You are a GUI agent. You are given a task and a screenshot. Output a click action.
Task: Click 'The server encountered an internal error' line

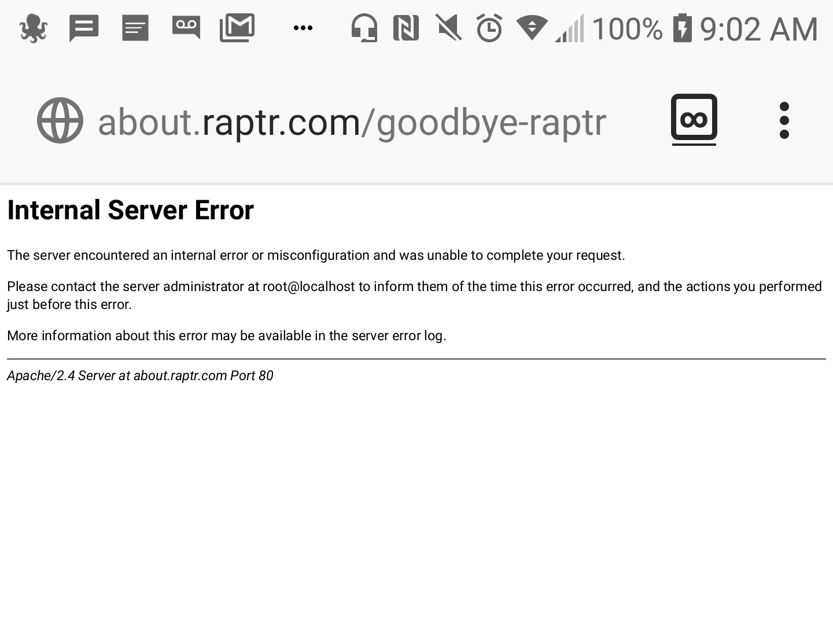[x=316, y=255]
